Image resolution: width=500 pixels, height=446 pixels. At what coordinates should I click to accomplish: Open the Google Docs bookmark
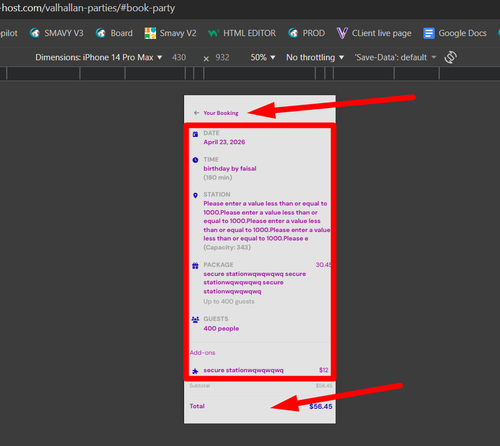click(455, 33)
